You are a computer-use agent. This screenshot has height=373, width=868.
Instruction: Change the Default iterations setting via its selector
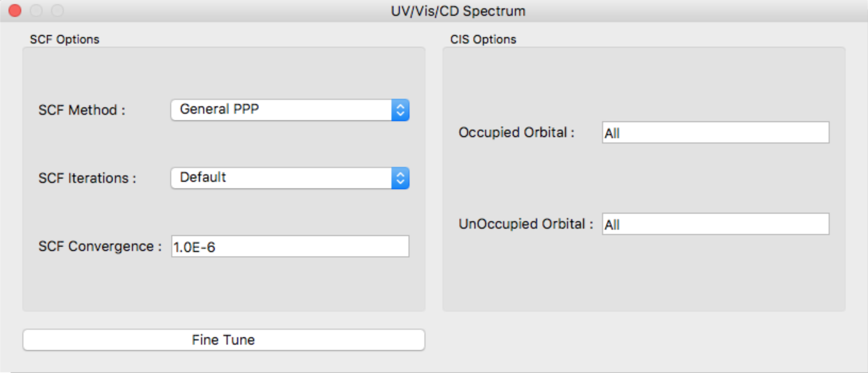290,178
